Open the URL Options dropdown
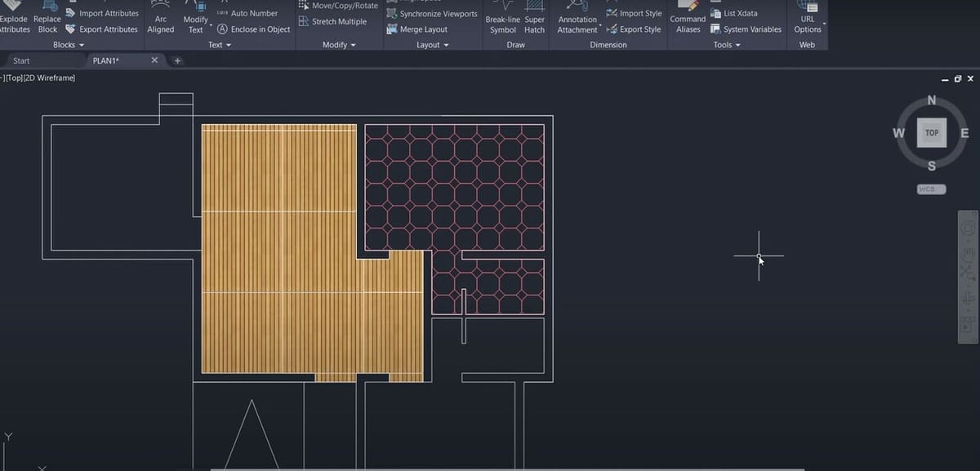The width and height of the screenshot is (980, 471). coord(808,18)
